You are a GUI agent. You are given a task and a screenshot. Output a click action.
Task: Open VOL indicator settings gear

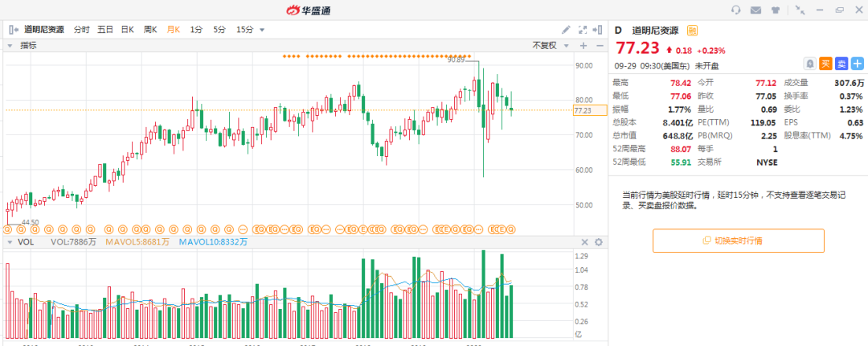pos(599,242)
